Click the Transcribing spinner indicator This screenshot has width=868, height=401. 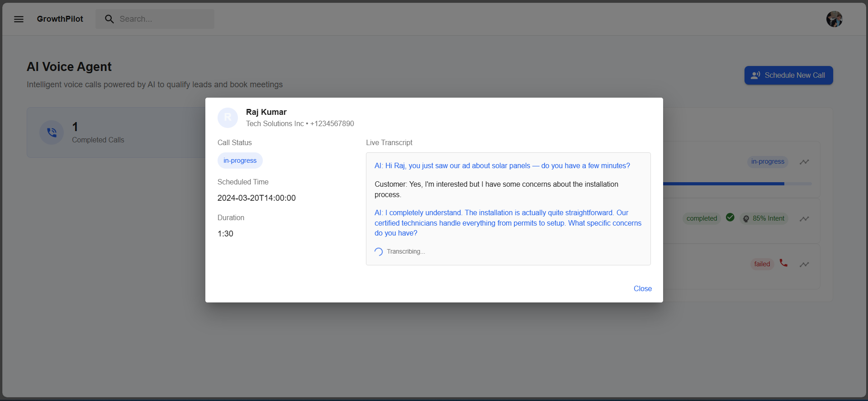tap(379, 252)
